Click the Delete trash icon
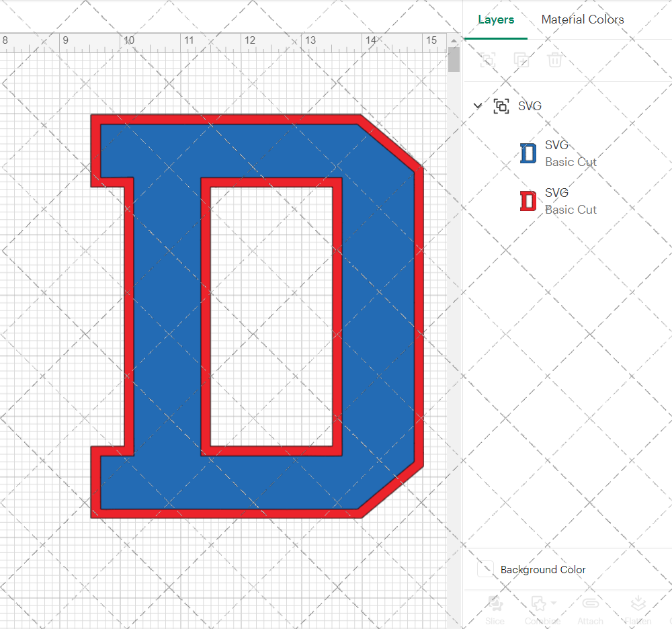This screenshot has height=629, width=672. [554, 60]
